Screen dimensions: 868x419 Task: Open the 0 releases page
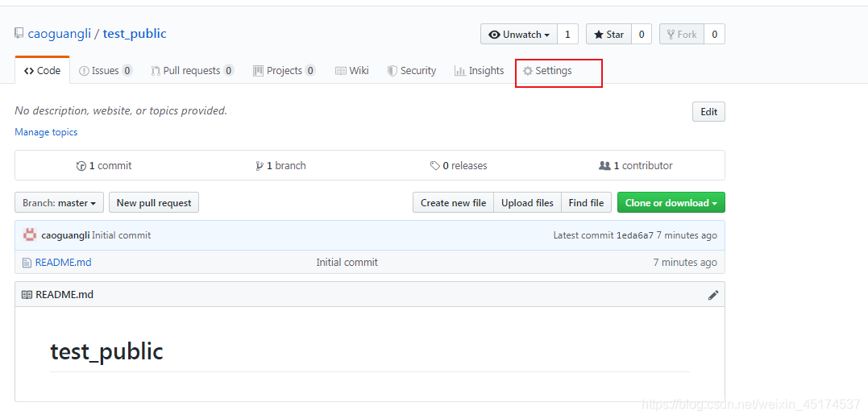click(x=459, y=165)
